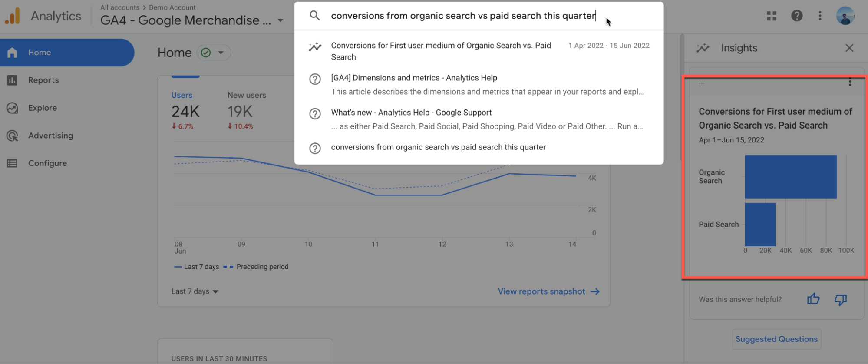Expand the property selector dropdown arrow

[x=281, y=20]
